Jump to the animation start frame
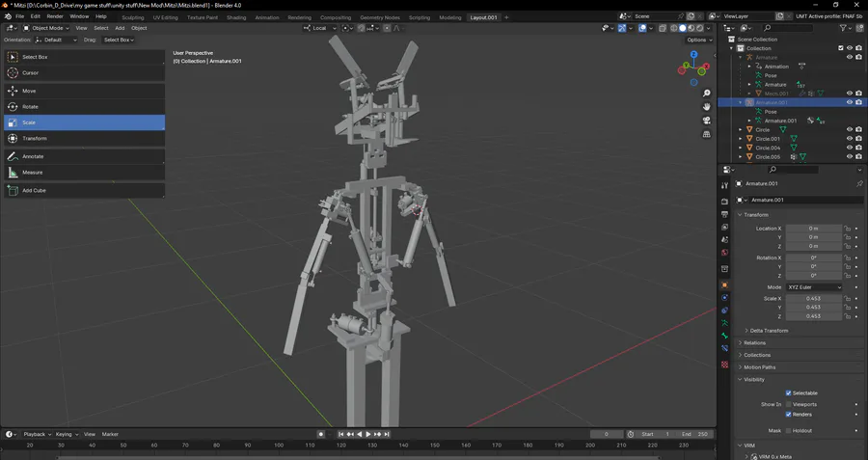This screenshot has height=460, width=868. [x=341, y=435]
